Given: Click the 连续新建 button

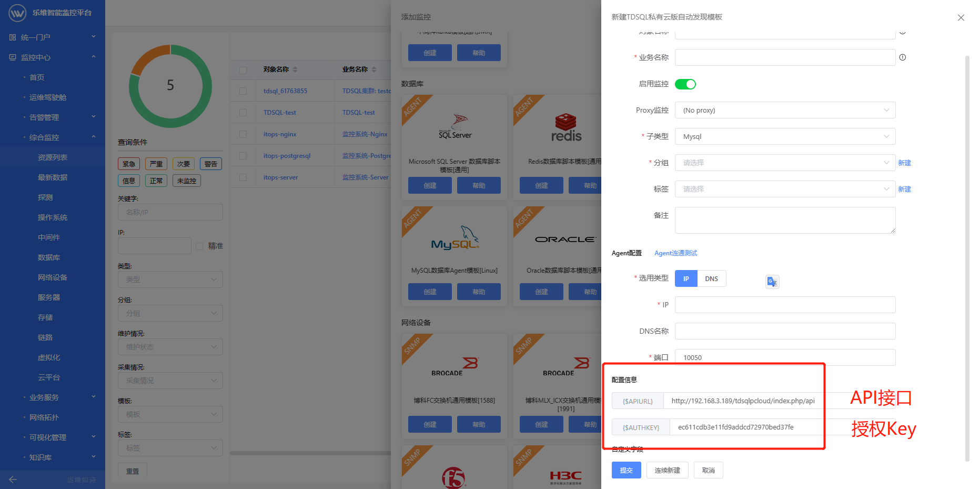Looking at the screenshot, I should click(x=667, y=470).
